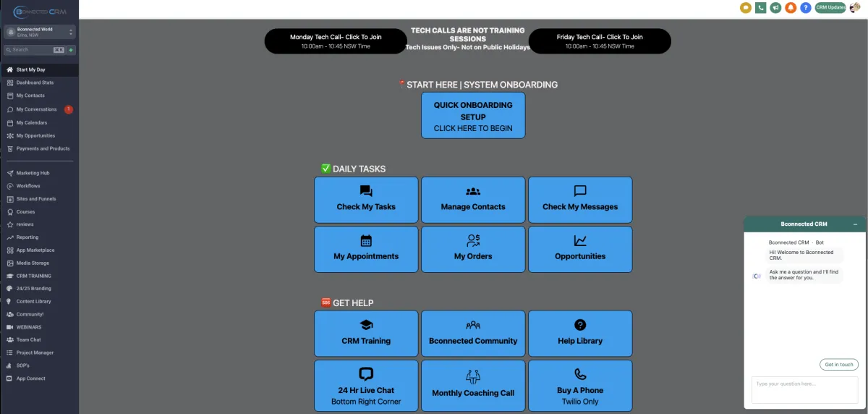Open the My Appointments tile
Image resolution: width=868 pixels, height=414 pixels.
pos(366,249)
